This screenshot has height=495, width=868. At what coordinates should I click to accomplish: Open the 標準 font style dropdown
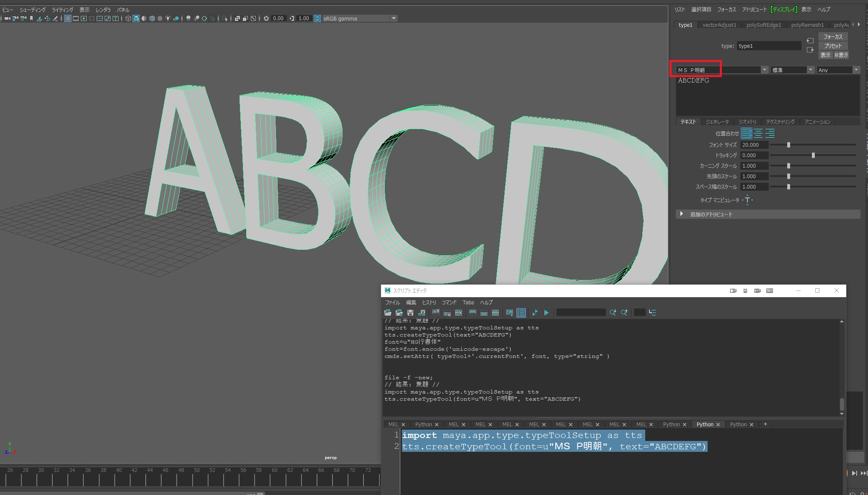coord(811,70)
